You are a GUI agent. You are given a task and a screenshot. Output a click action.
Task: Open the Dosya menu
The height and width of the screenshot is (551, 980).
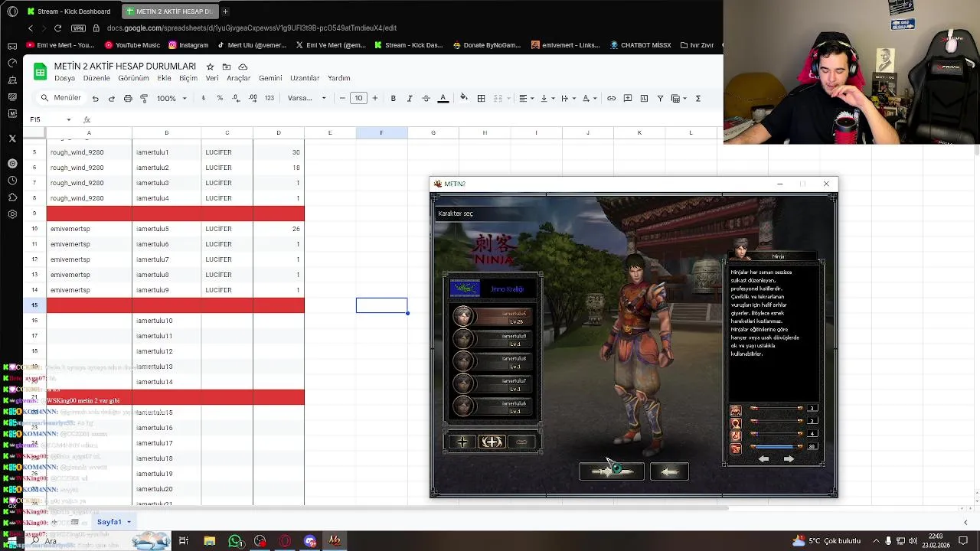[64, 78]
